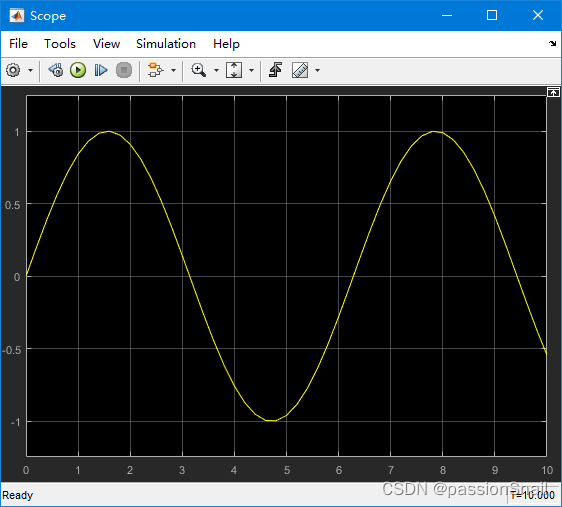562x507 pixels.
Task: Select the Zoom magnifier tool
Action: [x=199, y=70]
